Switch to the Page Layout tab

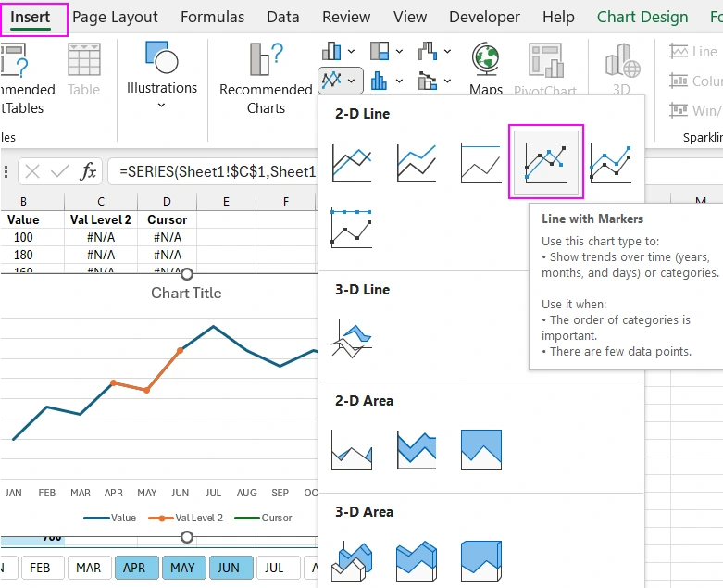coord(115,17)
